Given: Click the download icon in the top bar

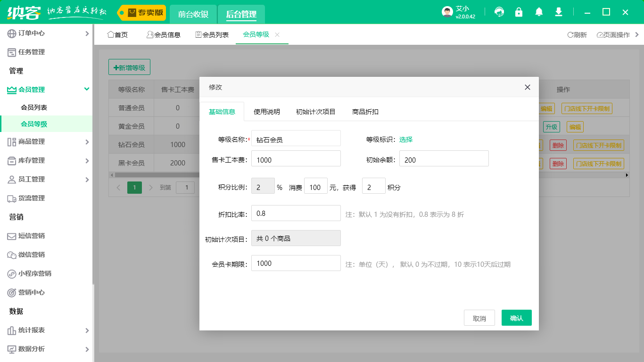Looking at the screenshot, I should click(x=559, y=12).
